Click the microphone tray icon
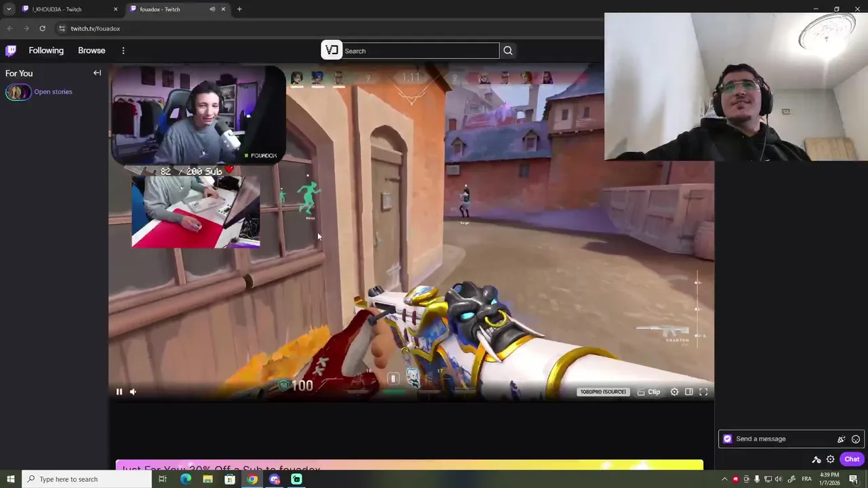Viewport: 868px width, 488px height. [x=757, y=479]
